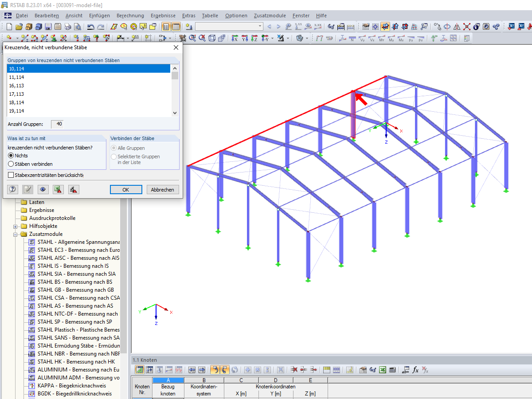The height and width of the screenshot is (399, 532).
Task: Open the Zusatzmodule menu
Action: point(270,16)
